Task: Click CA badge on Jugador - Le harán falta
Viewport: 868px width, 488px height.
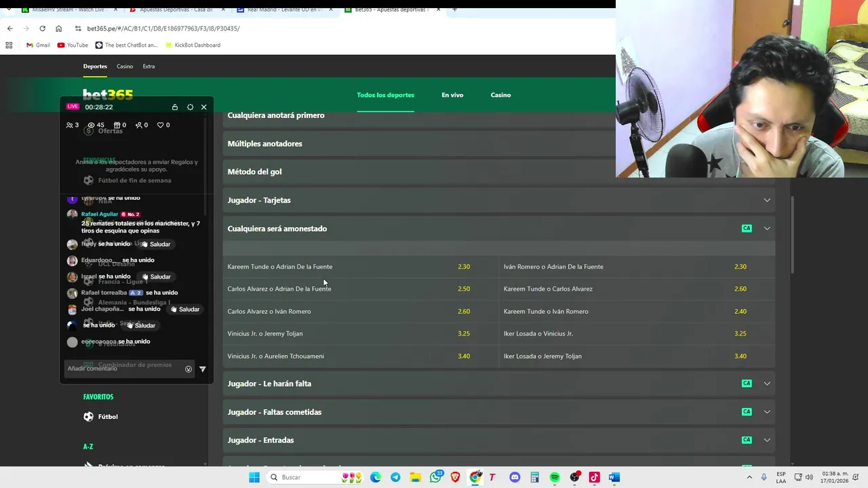Action: (747, 384)
